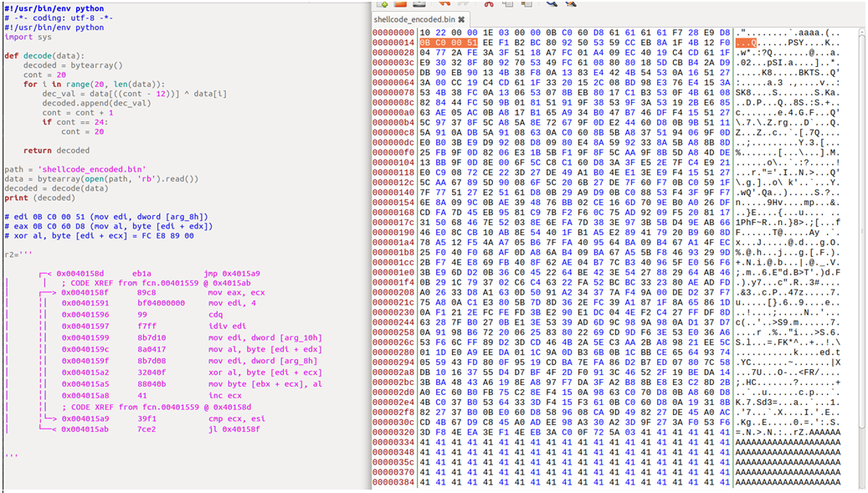Click the '# -*- coding: utf-8 -*-' line
Viewport: 868px width, 493px height.
pyautogui.click(x=59, y=18)
